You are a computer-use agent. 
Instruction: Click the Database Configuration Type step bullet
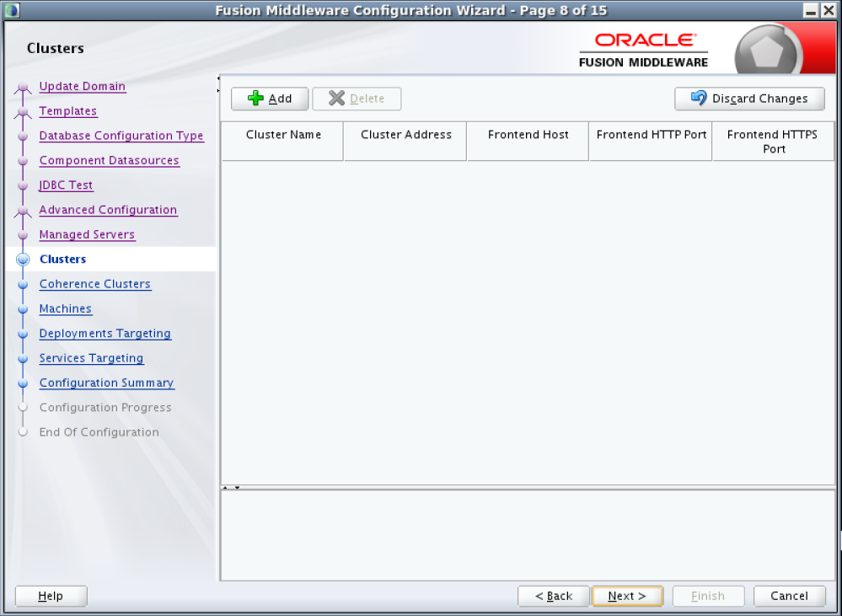(23, 136)
